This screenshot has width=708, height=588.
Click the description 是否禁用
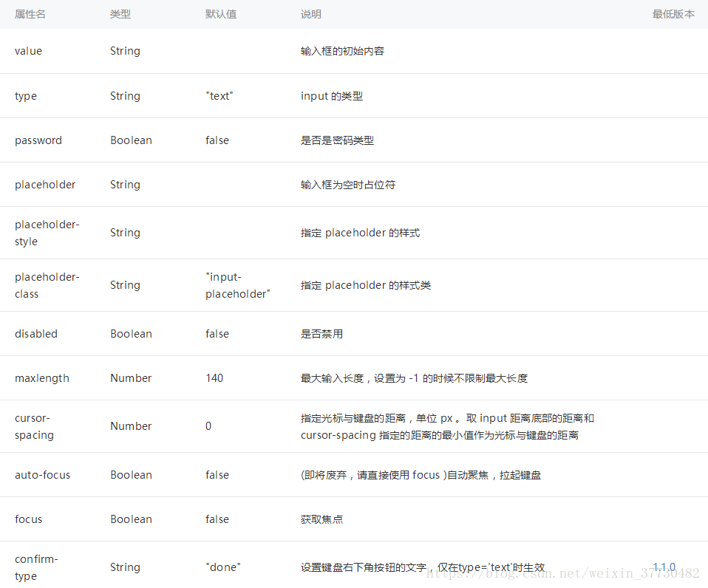pos(322,334)
